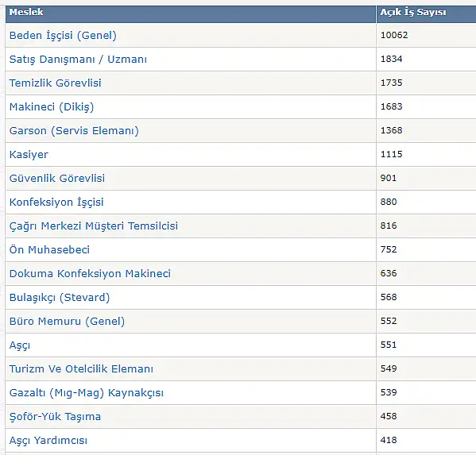Click the Bulaşıkçı (Stevard) link
Image resolution: width=476 pixels, height=455 pixels.
[x=60, y=298]
